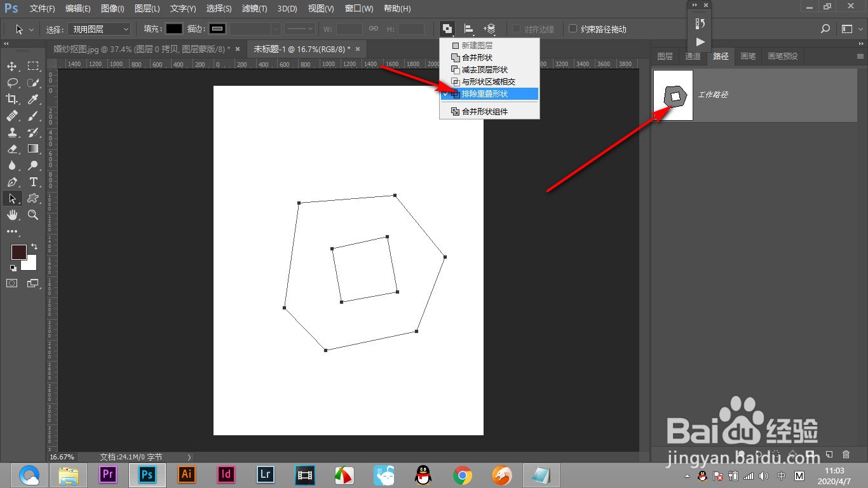Image resolution: width=868 pixels, height=488 pixels.
Task: Select the Zoom tool
Action: [33, 215]
